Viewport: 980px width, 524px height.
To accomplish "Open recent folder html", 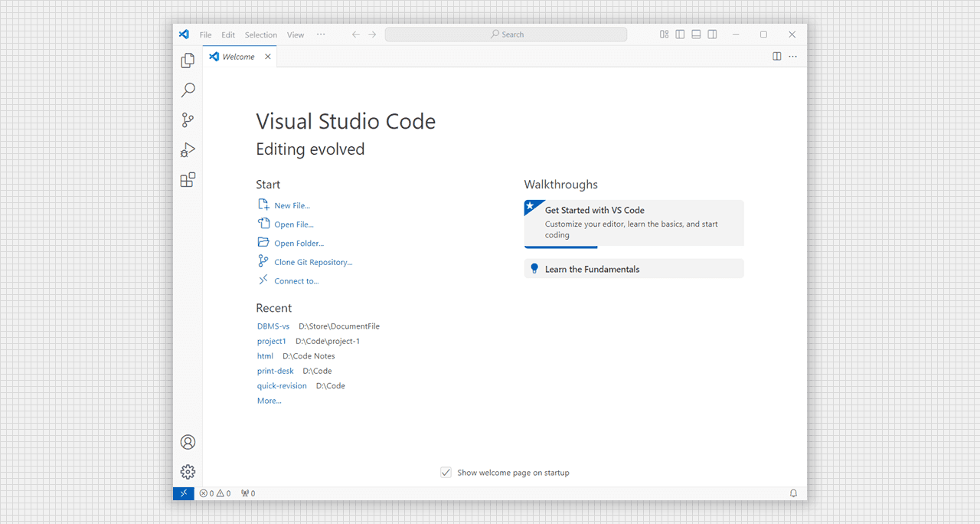I will (265, 356).
